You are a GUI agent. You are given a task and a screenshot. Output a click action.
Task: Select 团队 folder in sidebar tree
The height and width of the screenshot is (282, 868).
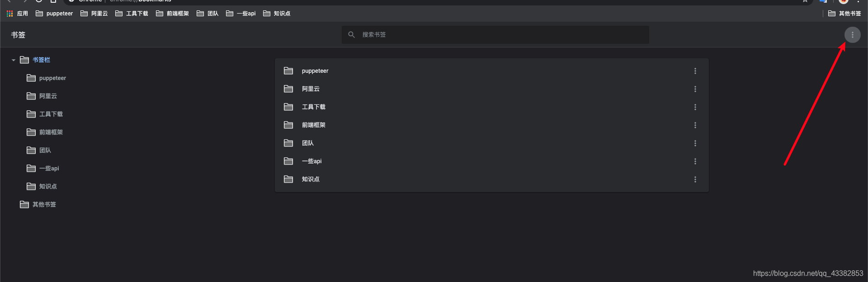39,150
